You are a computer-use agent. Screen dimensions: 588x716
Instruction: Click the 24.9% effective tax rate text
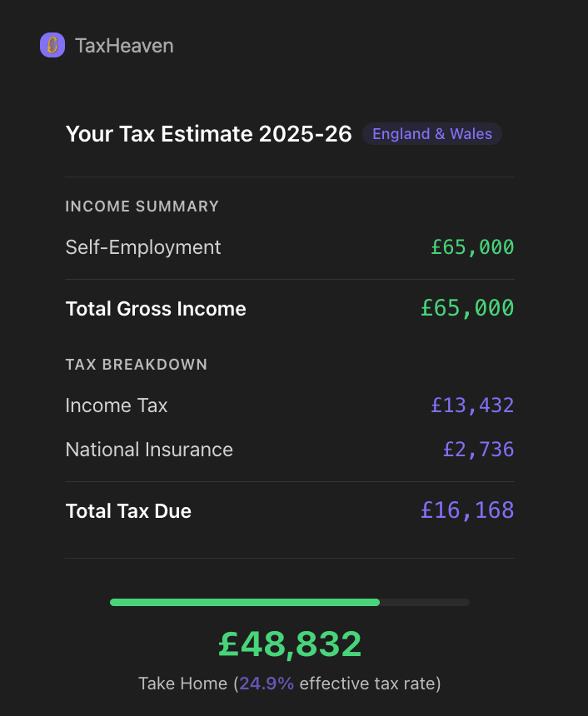pyautogui.click(x=267, y=684)
